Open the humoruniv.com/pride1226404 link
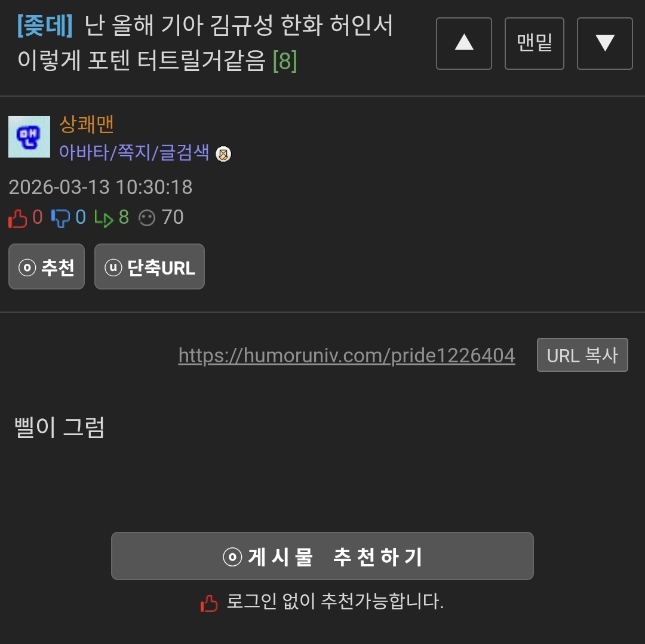Screen dimensions: 645x644 [x=346, y=356]
